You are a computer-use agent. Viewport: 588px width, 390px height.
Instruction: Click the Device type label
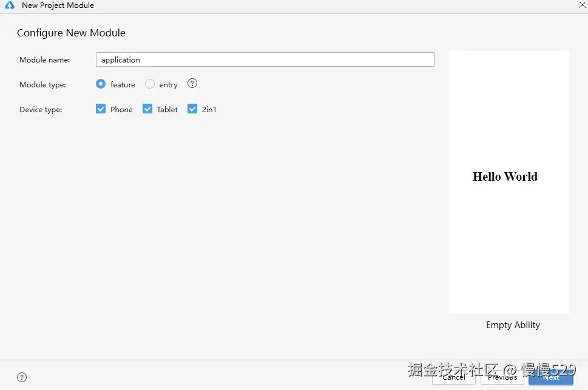point(40,109)
